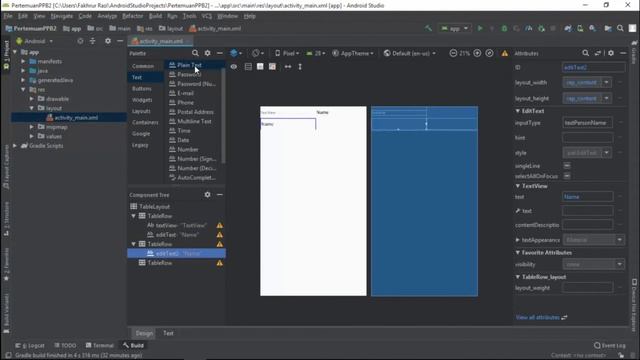Open the Refactor menu

pos(133,16)
